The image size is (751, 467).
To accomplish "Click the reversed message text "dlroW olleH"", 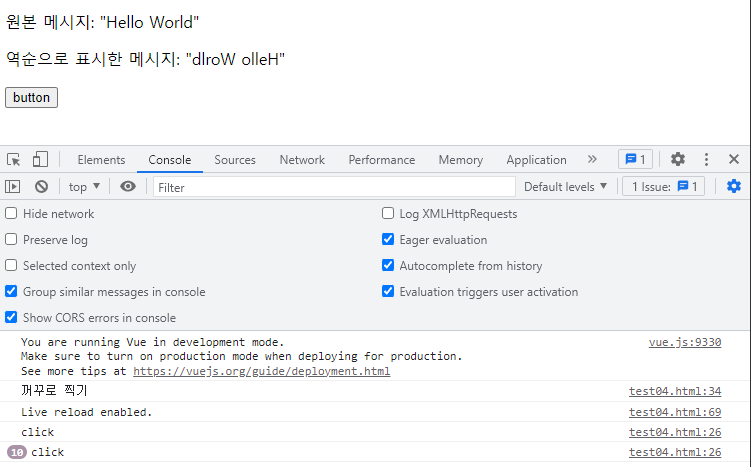I will coord(235,59).
